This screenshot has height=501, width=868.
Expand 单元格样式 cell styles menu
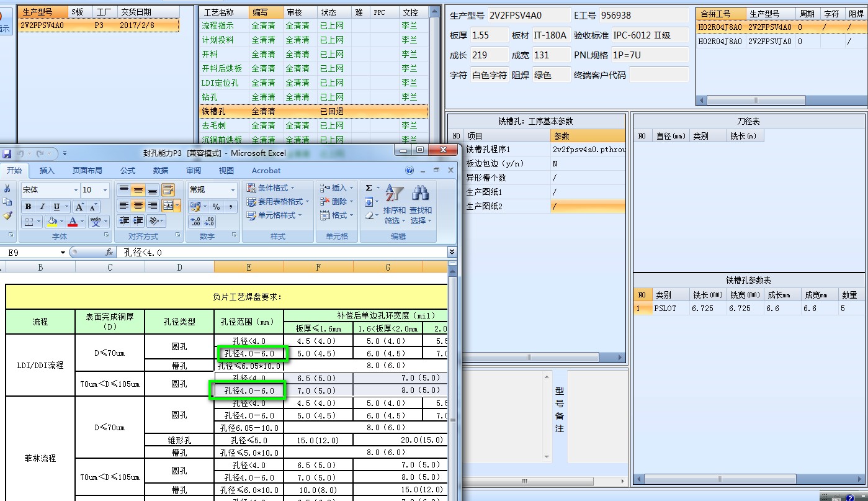[x=274, y=215]
